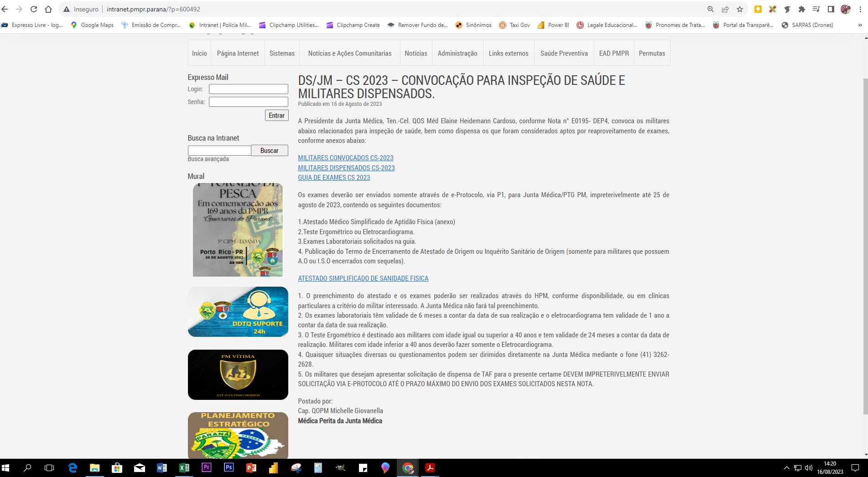Open Chrome three-dot menu
Viewport: 868px width, 477px height.
[x=860, y=9]
